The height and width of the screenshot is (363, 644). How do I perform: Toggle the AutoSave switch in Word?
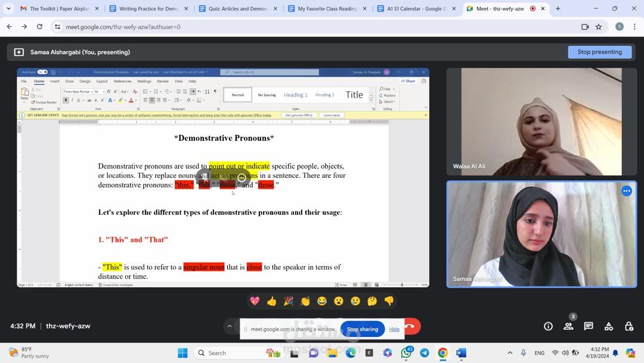pos(43,72)
